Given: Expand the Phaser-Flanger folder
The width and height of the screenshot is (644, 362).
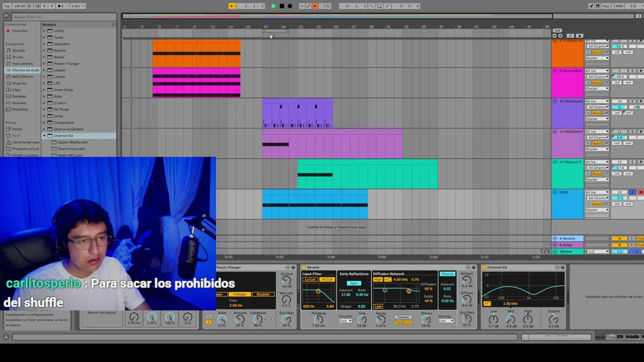Looking at the screenshot, I should tap(44, 63).
